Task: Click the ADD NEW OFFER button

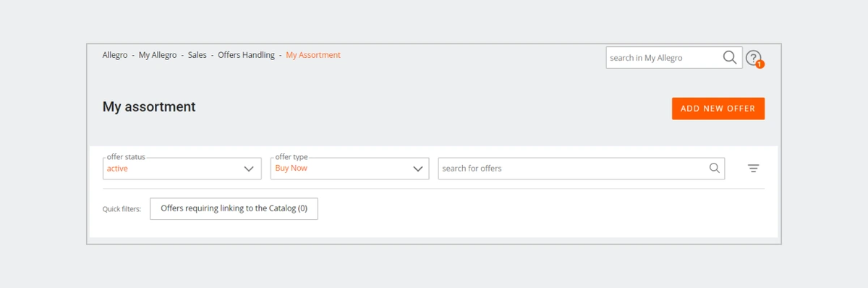Action: pos(718,109)
